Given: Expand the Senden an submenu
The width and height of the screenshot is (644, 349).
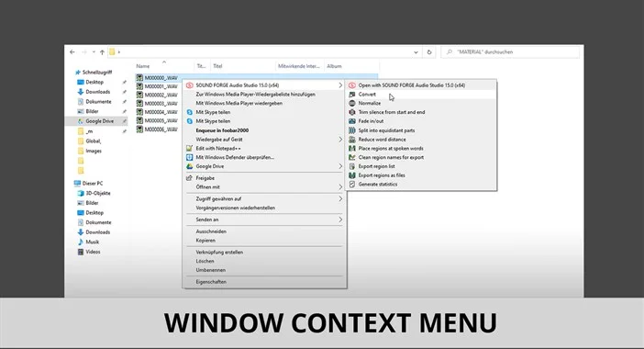Looking at the screenshot, I should [264, 220].
